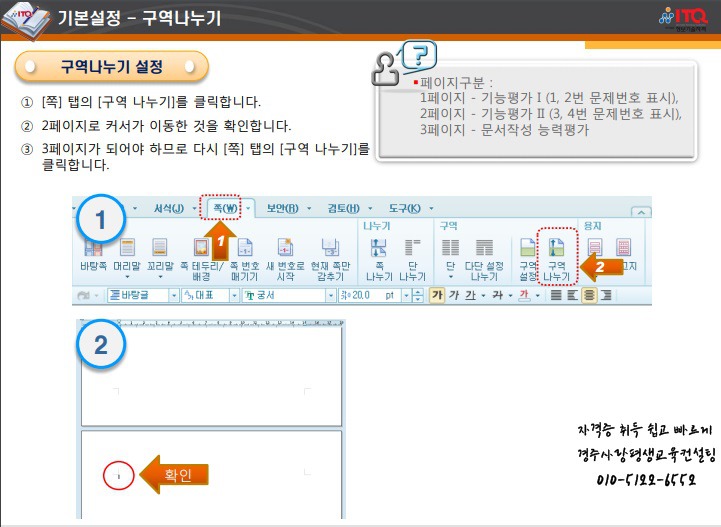Screen dimensions: 721x527
Task: Click 현재 쪽만 감추기 icon
Action: [x=330, y=247]
